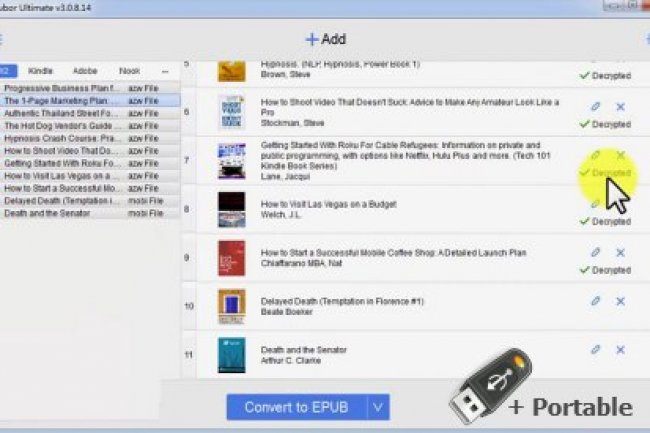This screenshot has height=433, width=650.
Task: Delete the Mobile Coffee Shop book entry
Action: (620, 253)
